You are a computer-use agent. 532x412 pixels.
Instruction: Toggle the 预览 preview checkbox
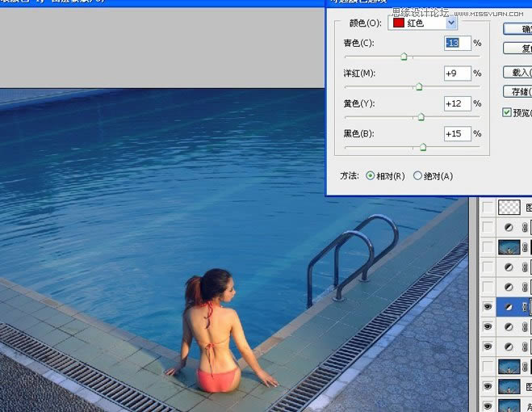(507, 112)
